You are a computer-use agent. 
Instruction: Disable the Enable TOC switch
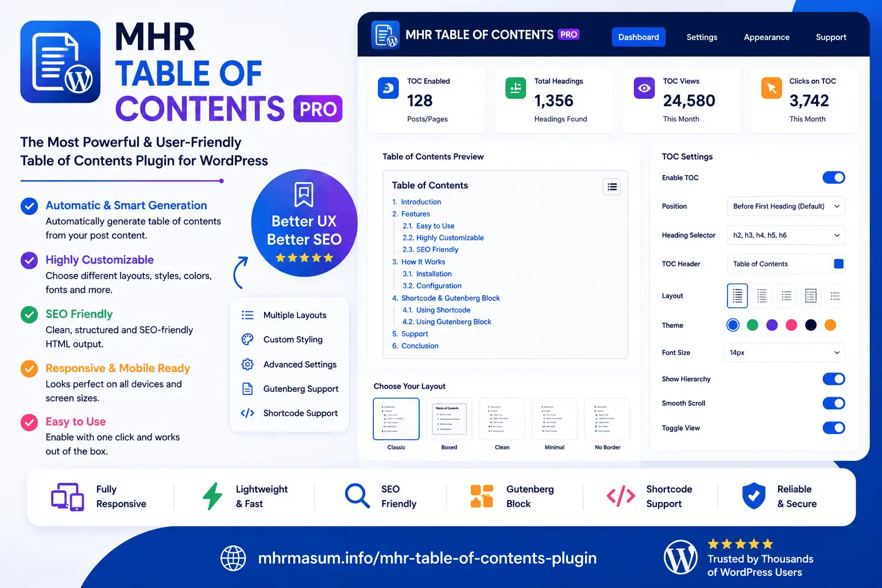click(x=834, y=177)
